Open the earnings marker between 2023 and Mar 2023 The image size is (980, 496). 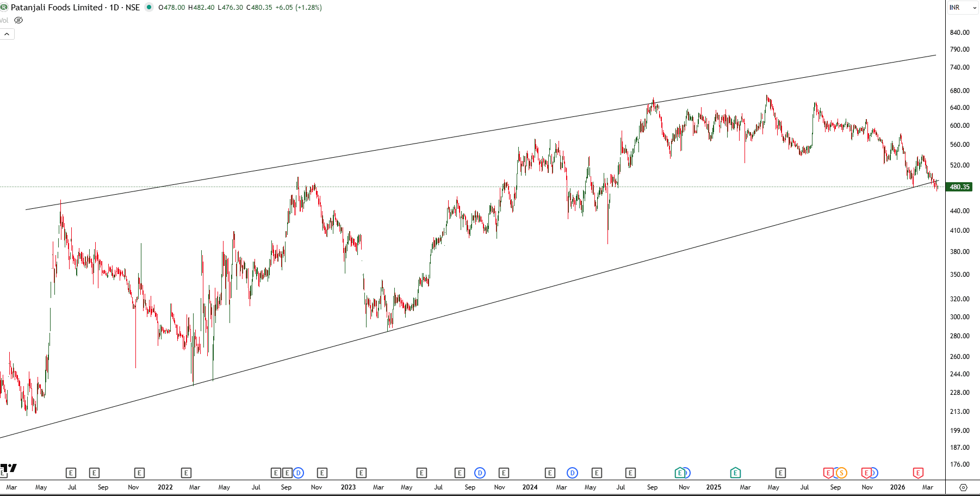tap(361, 473)
